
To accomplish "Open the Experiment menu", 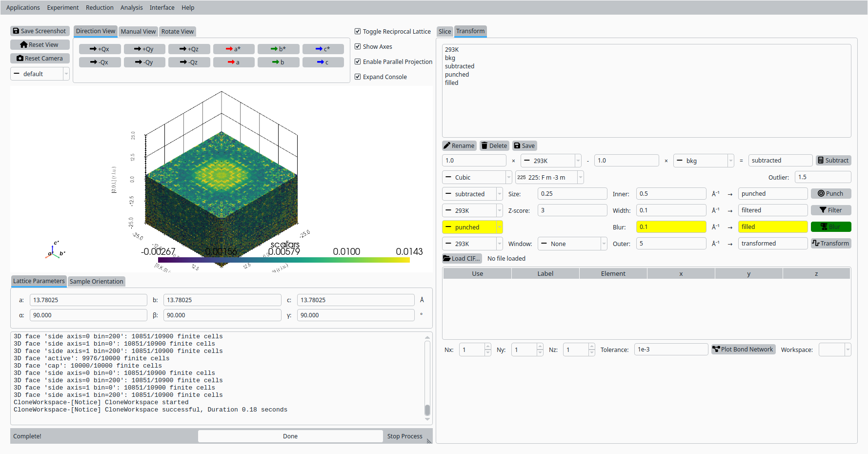I will [x=63, y=7].
